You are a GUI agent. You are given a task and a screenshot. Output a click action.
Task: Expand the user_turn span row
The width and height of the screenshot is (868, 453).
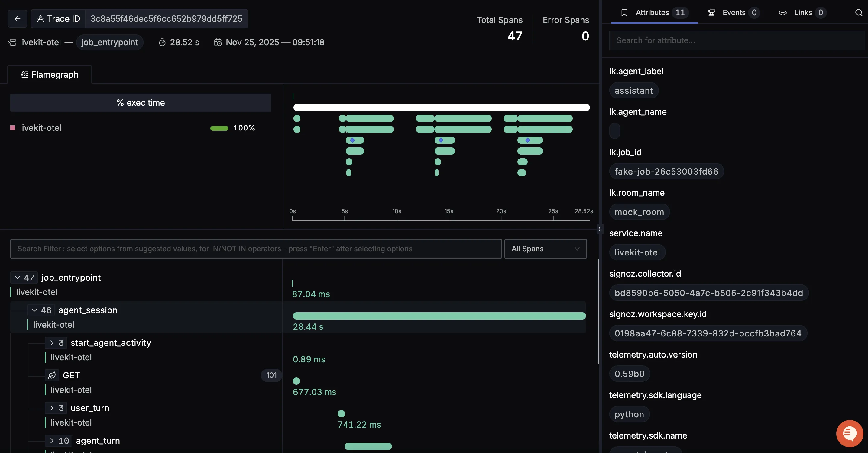point(52,408)
